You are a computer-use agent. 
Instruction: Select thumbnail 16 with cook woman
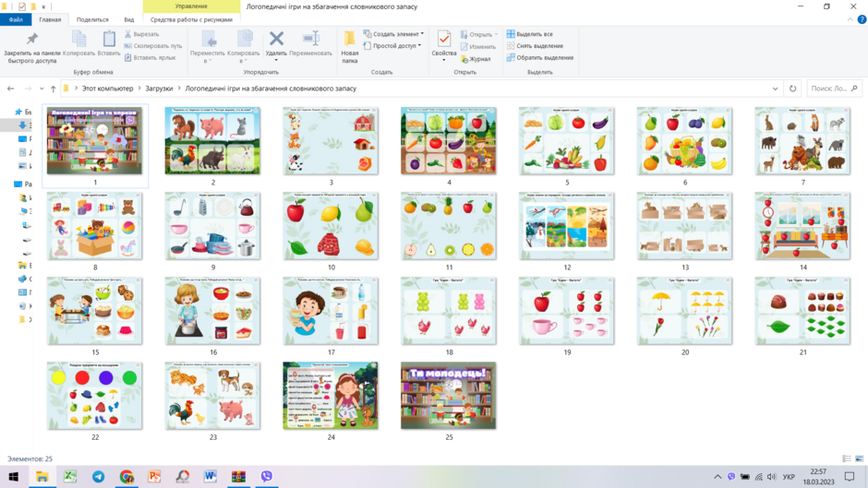pos(212,316)
